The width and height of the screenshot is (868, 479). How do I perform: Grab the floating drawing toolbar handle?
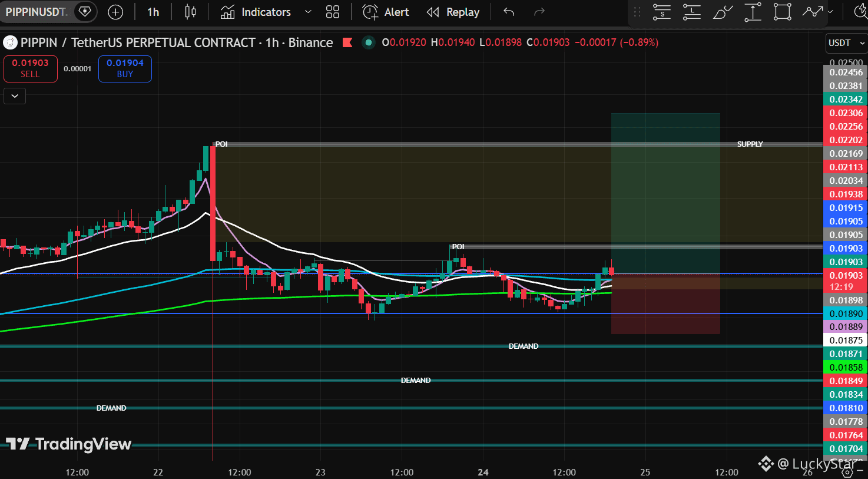pyautogui.click(x=637, y=12)
